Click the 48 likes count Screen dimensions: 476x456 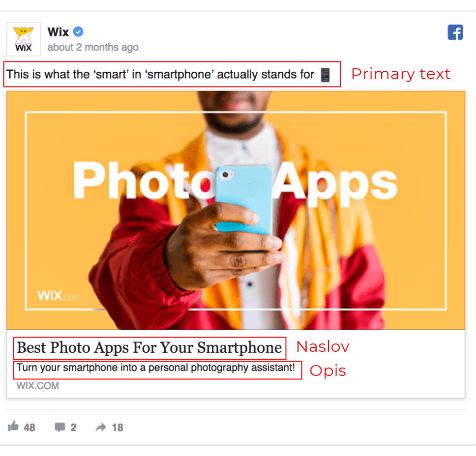click(x=30, y=427)
